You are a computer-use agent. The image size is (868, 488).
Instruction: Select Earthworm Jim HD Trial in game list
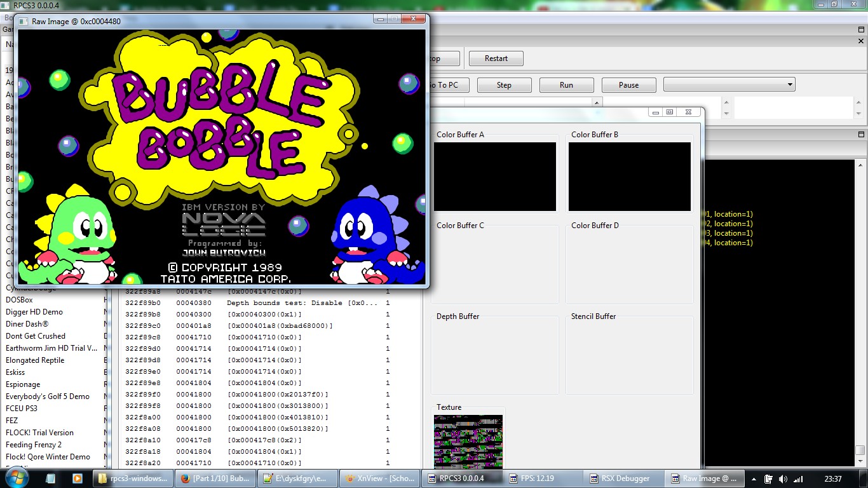pyautogui.click(x=51, y=348)
